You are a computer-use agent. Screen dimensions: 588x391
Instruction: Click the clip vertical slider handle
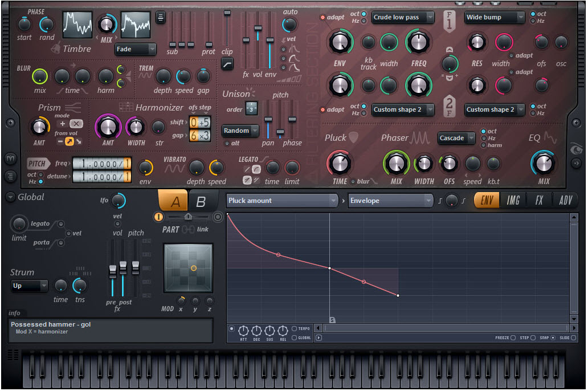[227, 13]
